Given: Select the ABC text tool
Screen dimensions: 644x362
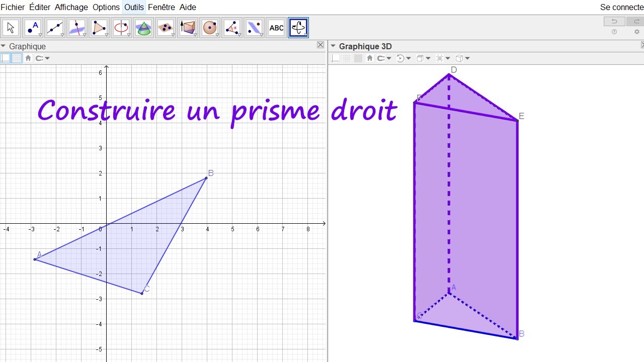Looking at the screenshot, I should point(276,28).
